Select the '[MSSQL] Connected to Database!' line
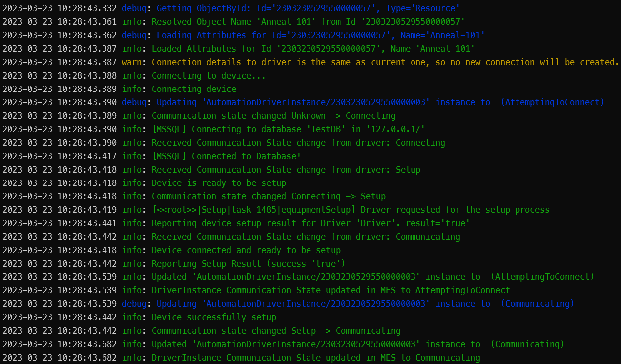Viewport: 621px width, 364px height. pyautogui.click(x=152, y=156)
